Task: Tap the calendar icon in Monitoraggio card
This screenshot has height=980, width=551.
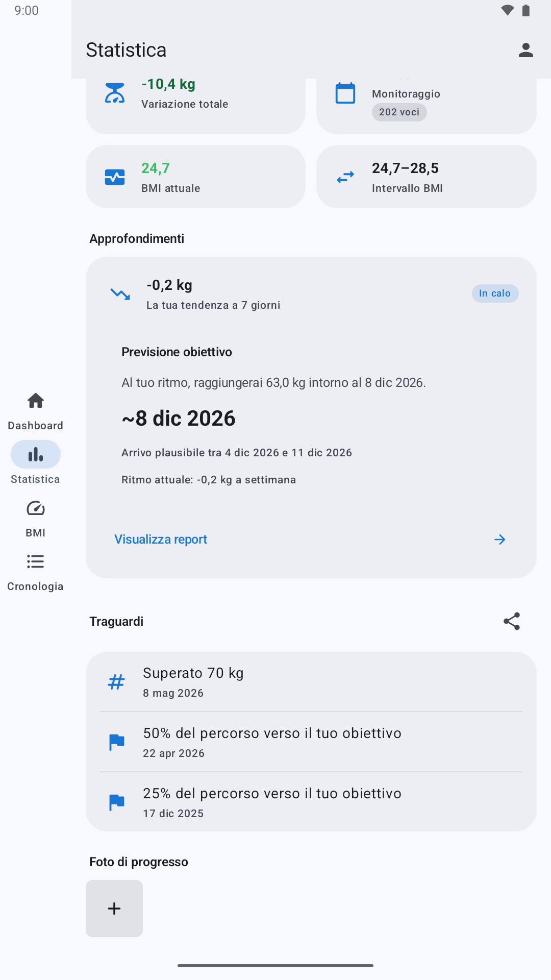Action: 345,93
